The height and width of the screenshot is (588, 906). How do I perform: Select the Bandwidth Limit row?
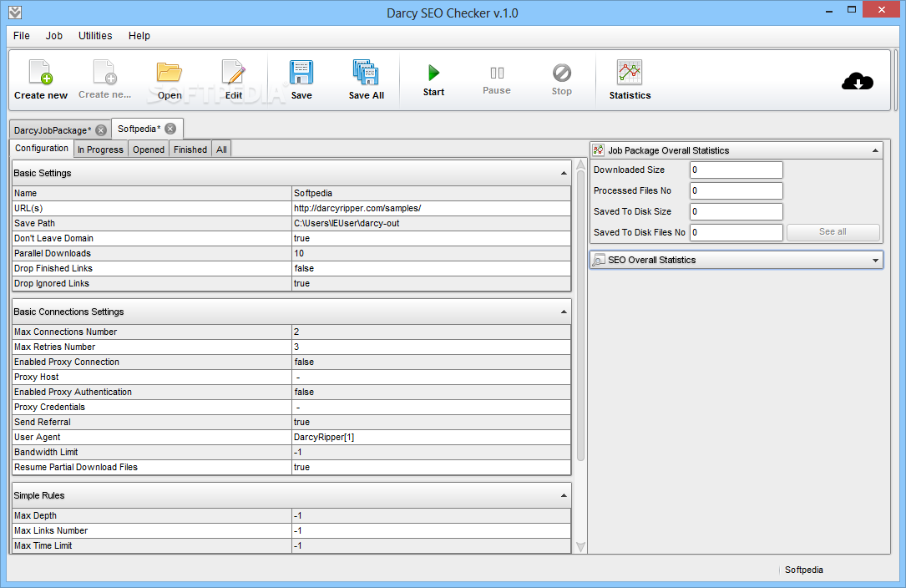tap(291, 452)
